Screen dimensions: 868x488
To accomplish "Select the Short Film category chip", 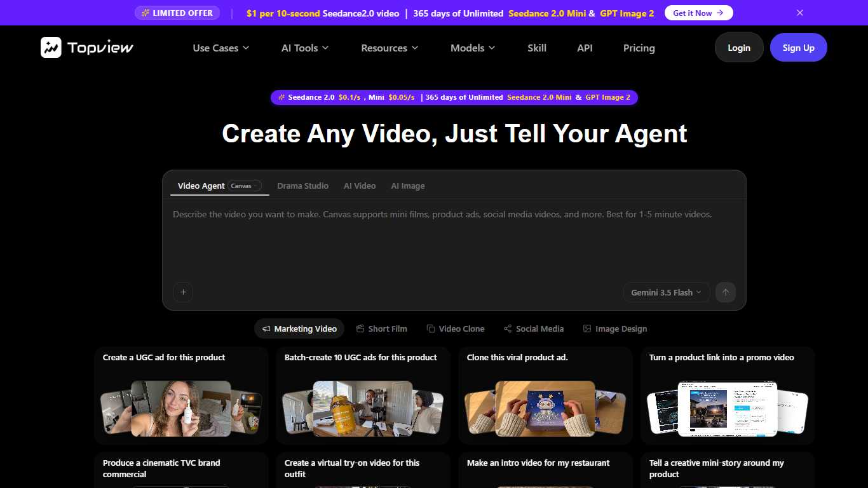I will (x=381, y=329).
